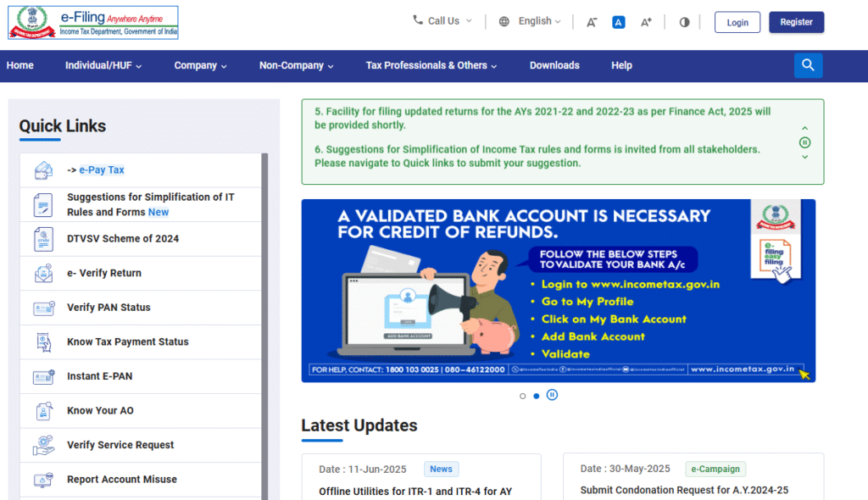This screenshot has width=868, height=500.
Task: Select the second carousel slide dot
Action: click(537, 396)
